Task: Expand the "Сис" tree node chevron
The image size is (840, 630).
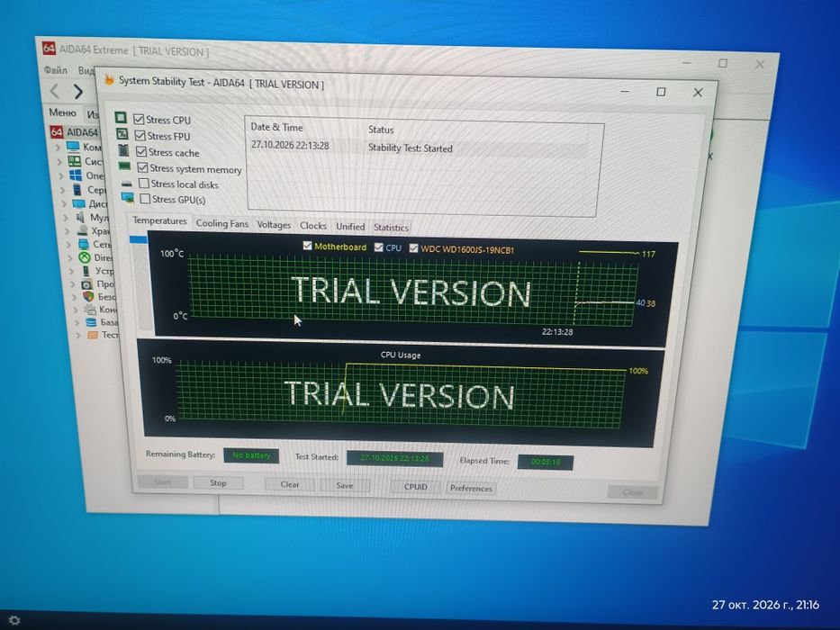Action: [x=60, y=161]
